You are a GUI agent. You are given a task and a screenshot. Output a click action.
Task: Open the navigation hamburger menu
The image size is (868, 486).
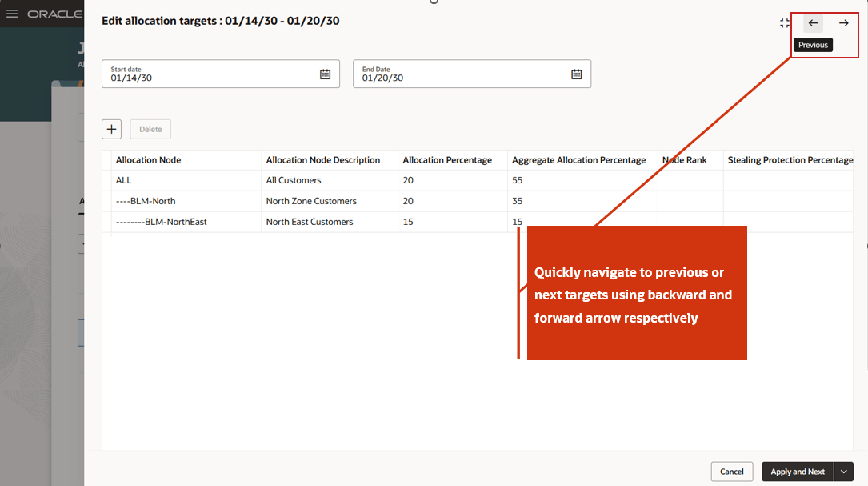click(12, 13)
